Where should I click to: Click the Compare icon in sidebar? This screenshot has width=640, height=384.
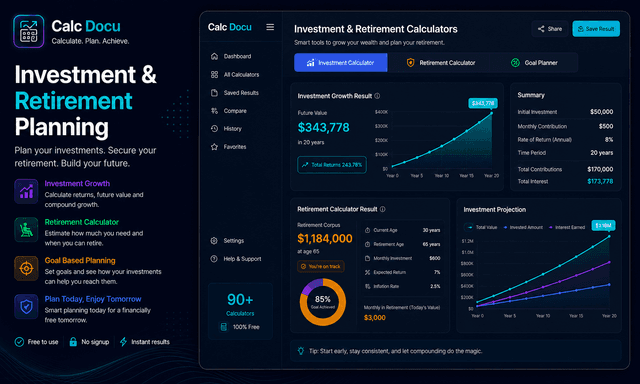coord(214,111)
